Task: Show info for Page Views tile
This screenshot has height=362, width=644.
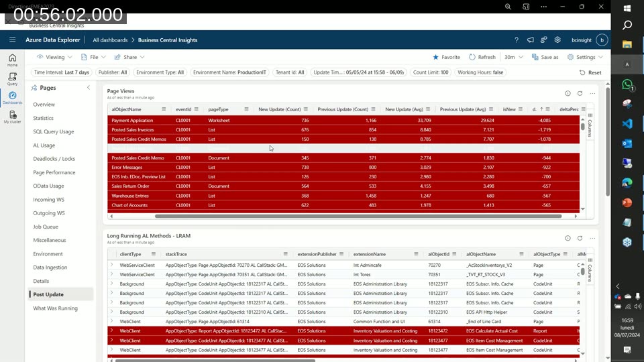Action: (x=568, y=93)
